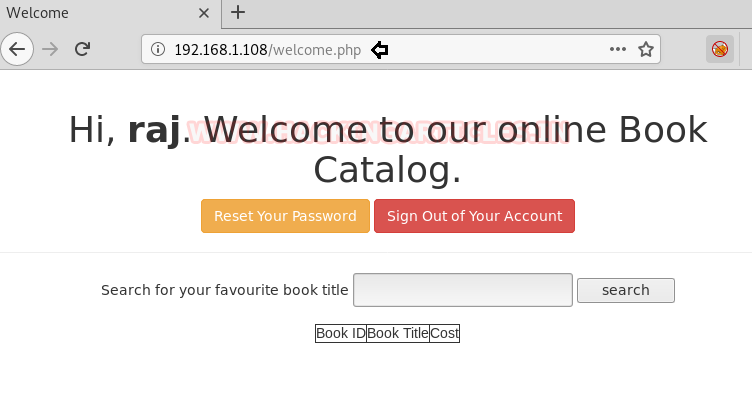
Task: Click Reset Your Password button
Action: pos(285,216)
